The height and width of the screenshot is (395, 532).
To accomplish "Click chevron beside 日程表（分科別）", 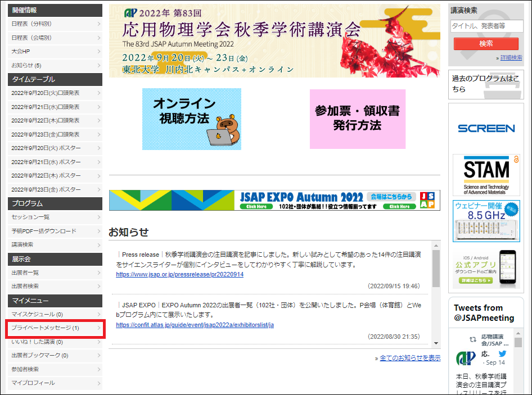I will click(x=98, y=24).
